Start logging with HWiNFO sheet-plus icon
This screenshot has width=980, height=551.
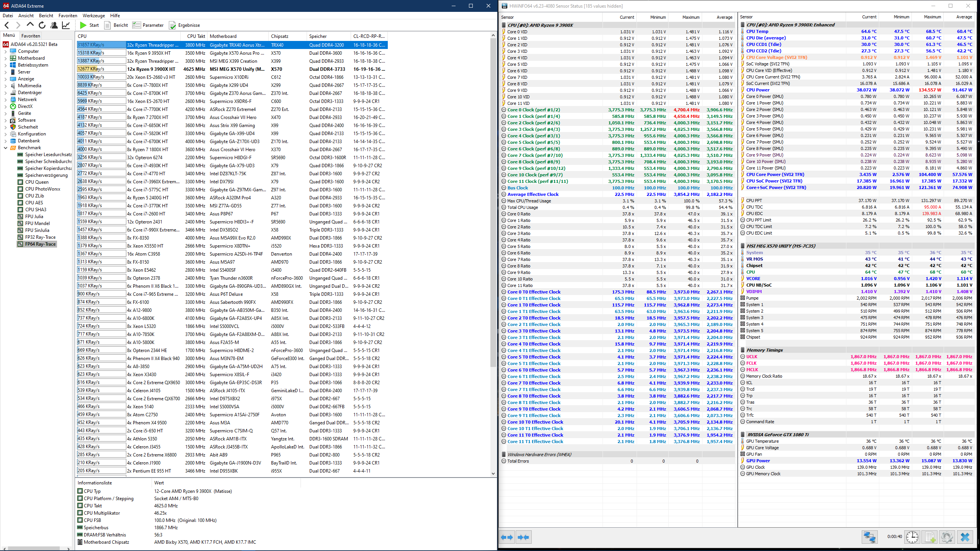(x=930, y=537)
